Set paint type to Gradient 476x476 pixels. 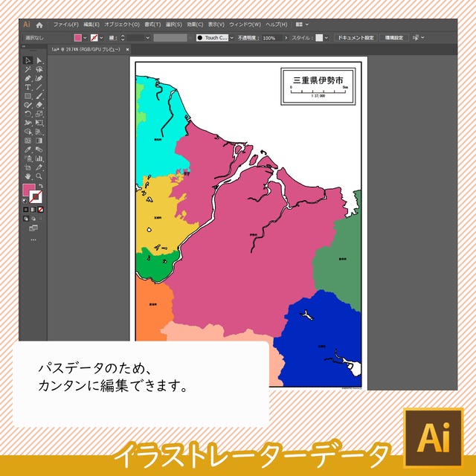(x=33, y=210)
